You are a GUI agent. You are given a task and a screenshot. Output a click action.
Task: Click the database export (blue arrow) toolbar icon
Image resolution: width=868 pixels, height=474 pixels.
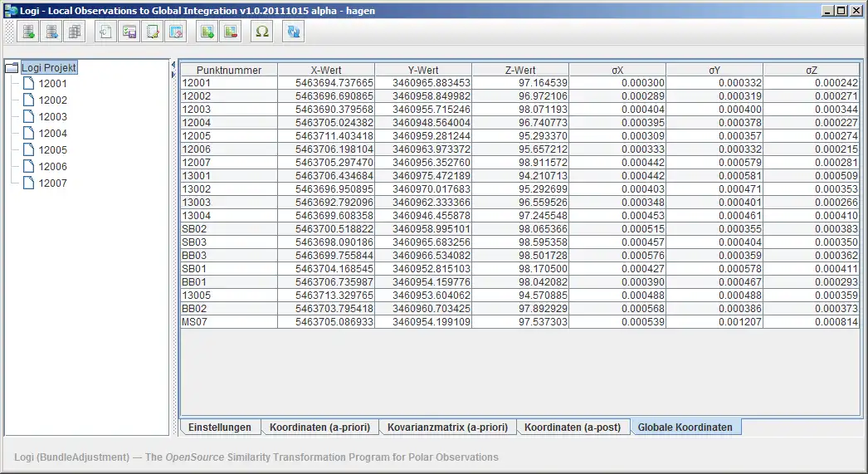51,32
